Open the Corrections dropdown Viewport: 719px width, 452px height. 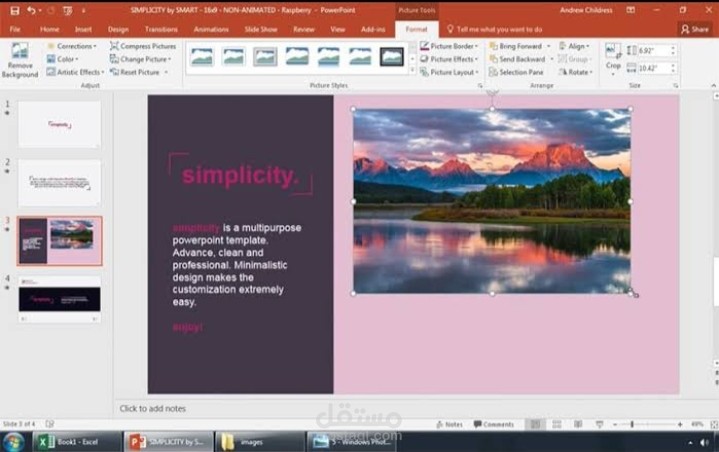click(72, 46)
